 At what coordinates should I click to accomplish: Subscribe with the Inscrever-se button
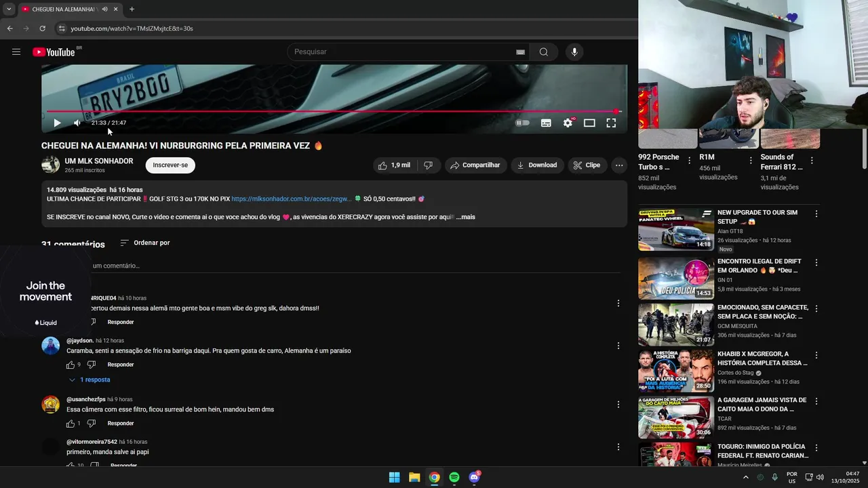click(x=170, y=165)
